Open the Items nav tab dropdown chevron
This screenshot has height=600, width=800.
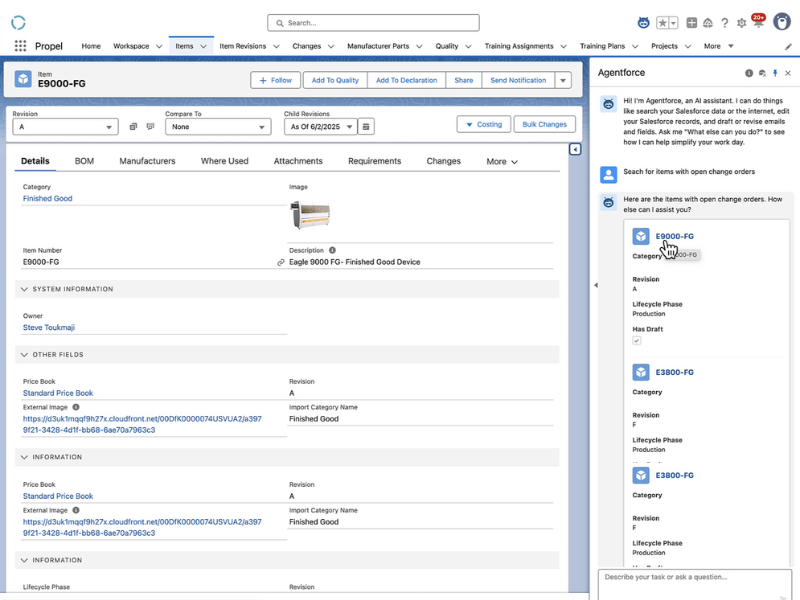click(203, 46)
